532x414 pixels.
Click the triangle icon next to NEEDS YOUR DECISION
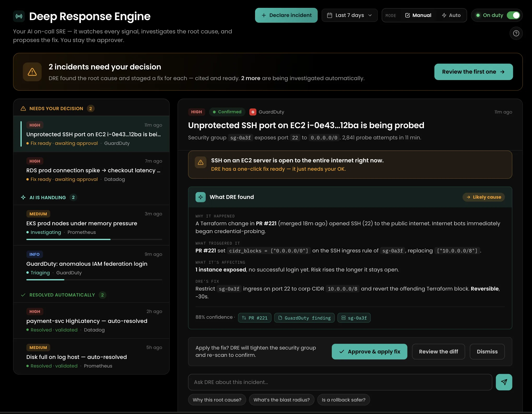coord(23,109)
